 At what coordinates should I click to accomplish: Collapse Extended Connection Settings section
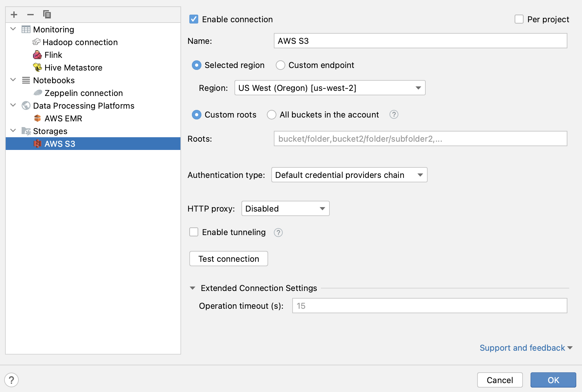[193, 288]
